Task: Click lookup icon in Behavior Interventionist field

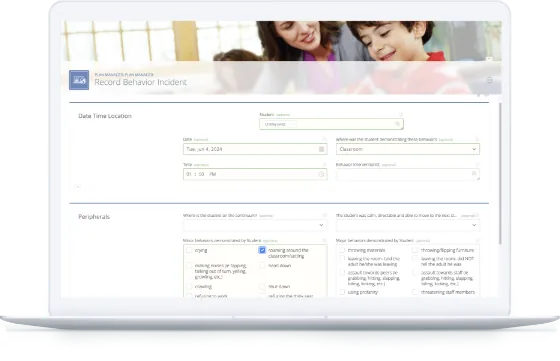Action: pos(474,174)
